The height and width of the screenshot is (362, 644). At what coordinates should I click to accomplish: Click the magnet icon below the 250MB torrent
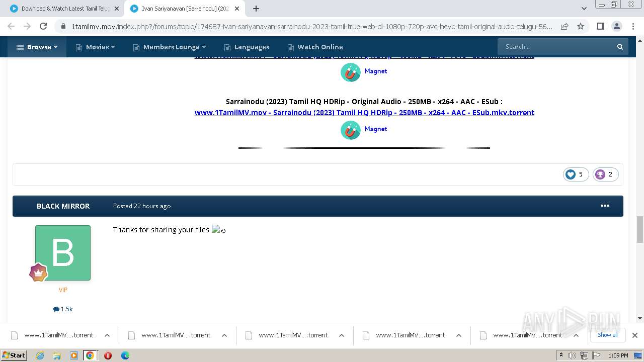[351, 130]
